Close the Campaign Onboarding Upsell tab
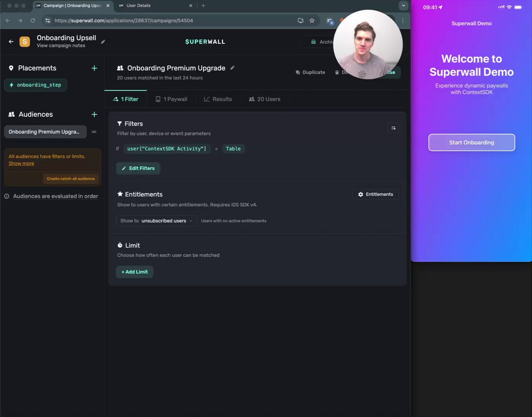Viewport: 532px width, 417px height. [x=108, y=5]
